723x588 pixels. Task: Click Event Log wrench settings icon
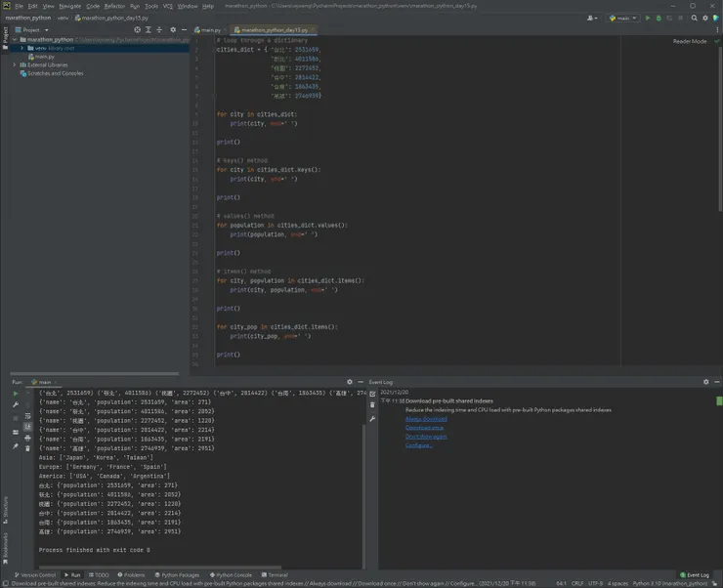pyautogui.click(x=372, y=419)
